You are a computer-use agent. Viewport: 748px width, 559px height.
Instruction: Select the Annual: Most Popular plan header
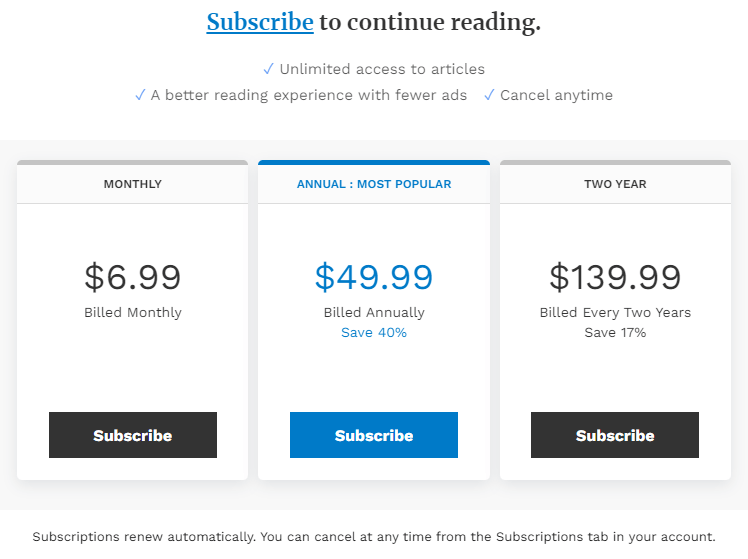click(374, 184)
